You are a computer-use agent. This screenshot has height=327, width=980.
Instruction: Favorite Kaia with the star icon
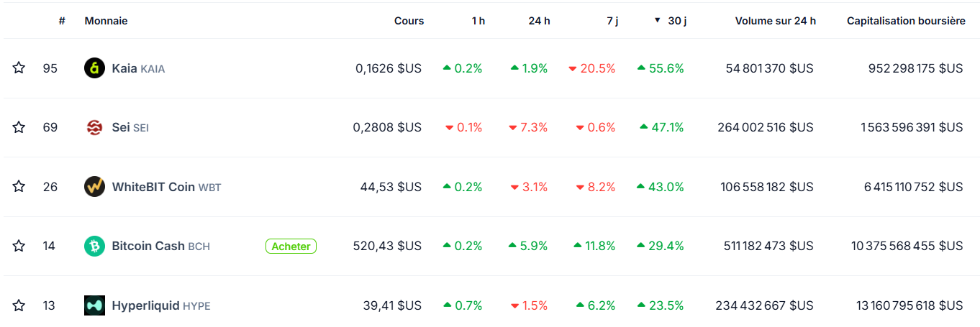[19, 68]
